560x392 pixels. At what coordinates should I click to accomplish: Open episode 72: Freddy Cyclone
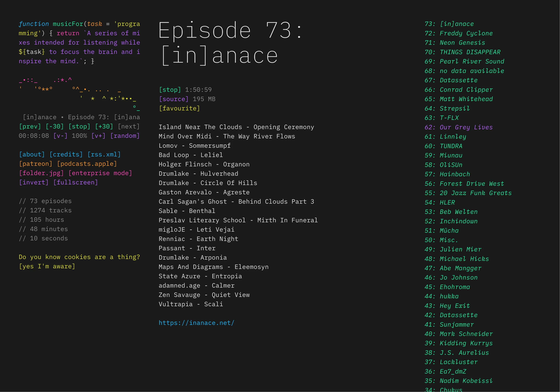(459, 33)
